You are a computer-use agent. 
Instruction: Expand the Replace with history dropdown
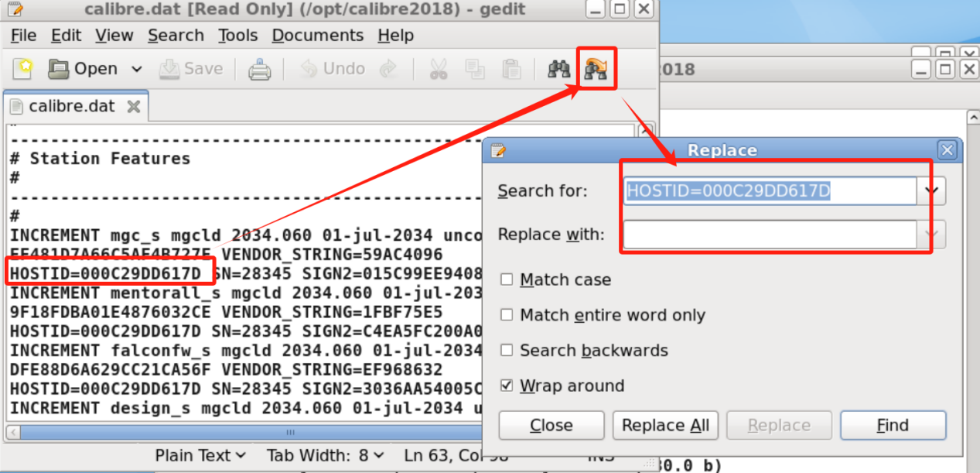(x=932, y=234)
